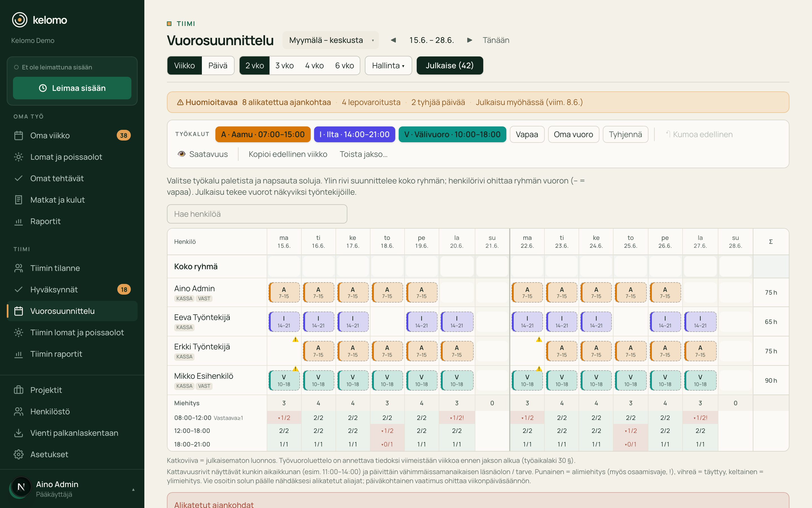Open the Hallinta dropdown menu

coord(388,65)
